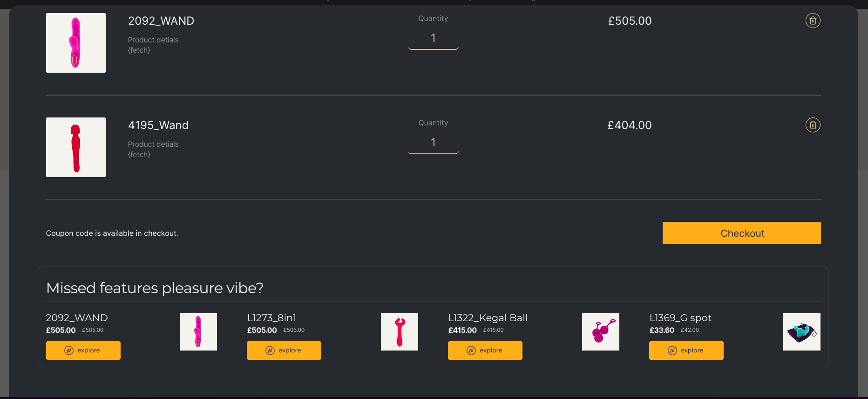Open the 4195_Wand cart product image
The width and height of the screenshot is (868, 399).
pos(76,147)
